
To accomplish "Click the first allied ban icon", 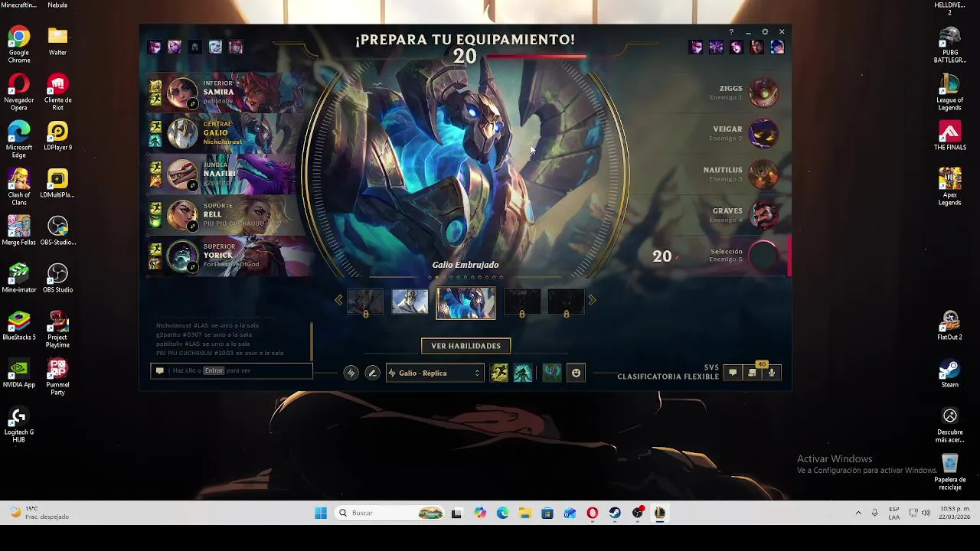I will (x=155, y=47).
